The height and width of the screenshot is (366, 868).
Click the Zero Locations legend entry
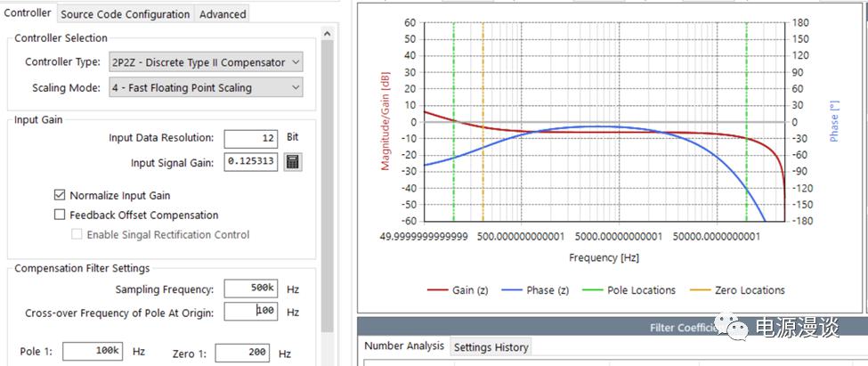[738, 290]
